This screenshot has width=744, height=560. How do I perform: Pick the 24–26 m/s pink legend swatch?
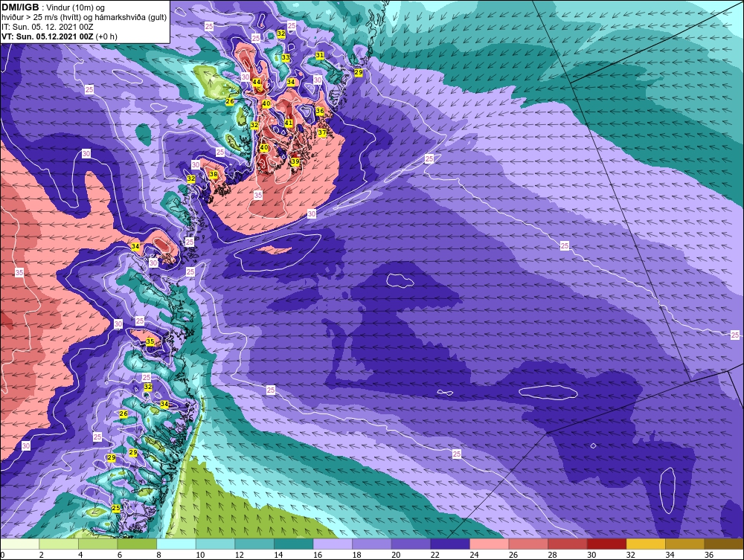pos(490,544)
